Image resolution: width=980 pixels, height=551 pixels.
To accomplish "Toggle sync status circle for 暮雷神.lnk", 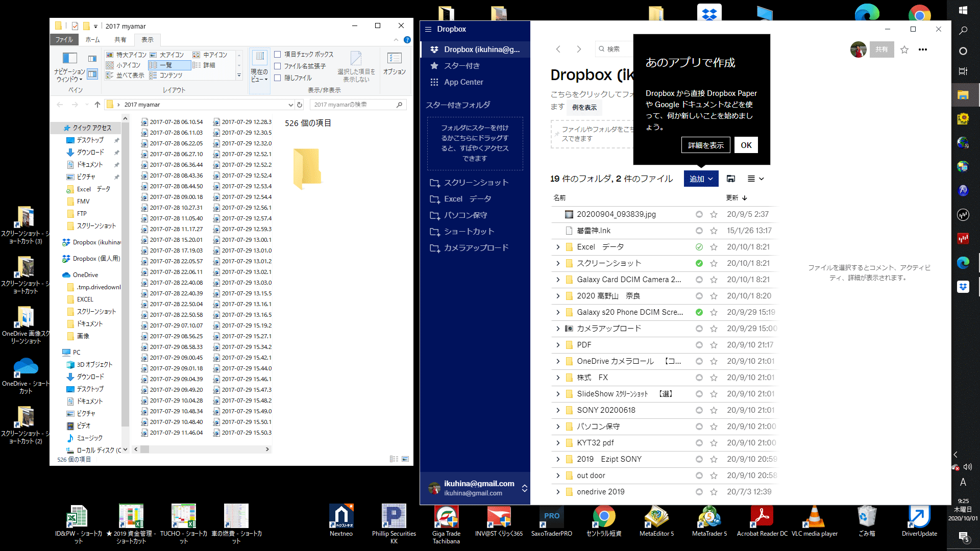I will [699, 231].
